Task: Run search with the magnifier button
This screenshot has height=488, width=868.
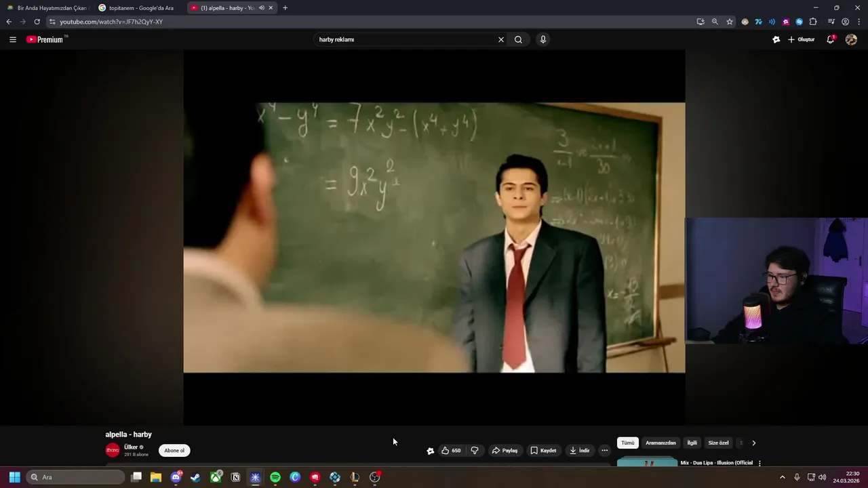Action: coord(518,39)
